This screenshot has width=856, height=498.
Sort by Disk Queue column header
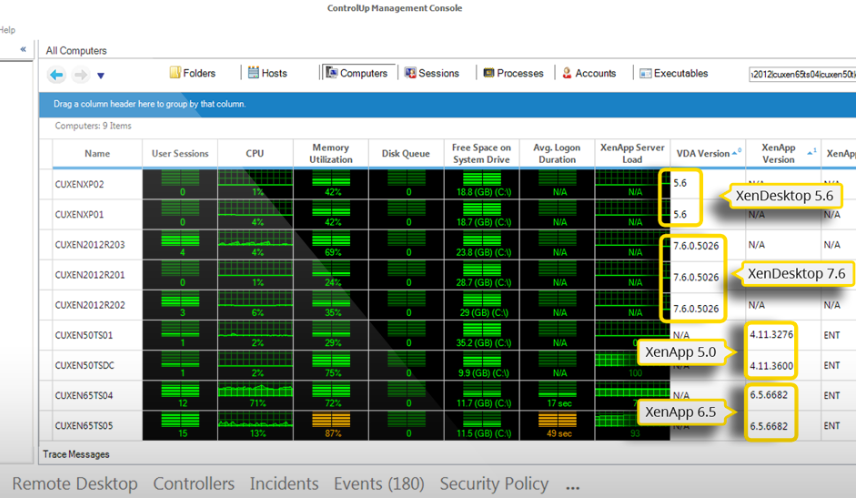pyautogui.click(x=406, y=153)
